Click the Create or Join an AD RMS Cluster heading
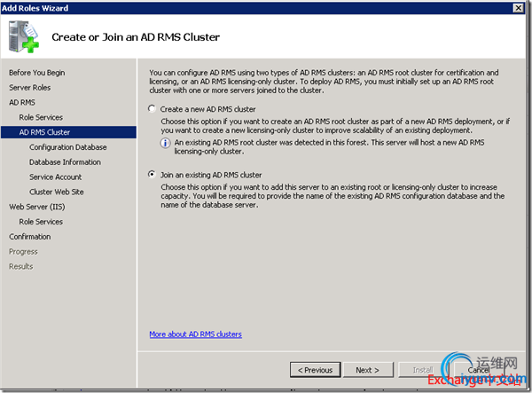 click(136, 37)
